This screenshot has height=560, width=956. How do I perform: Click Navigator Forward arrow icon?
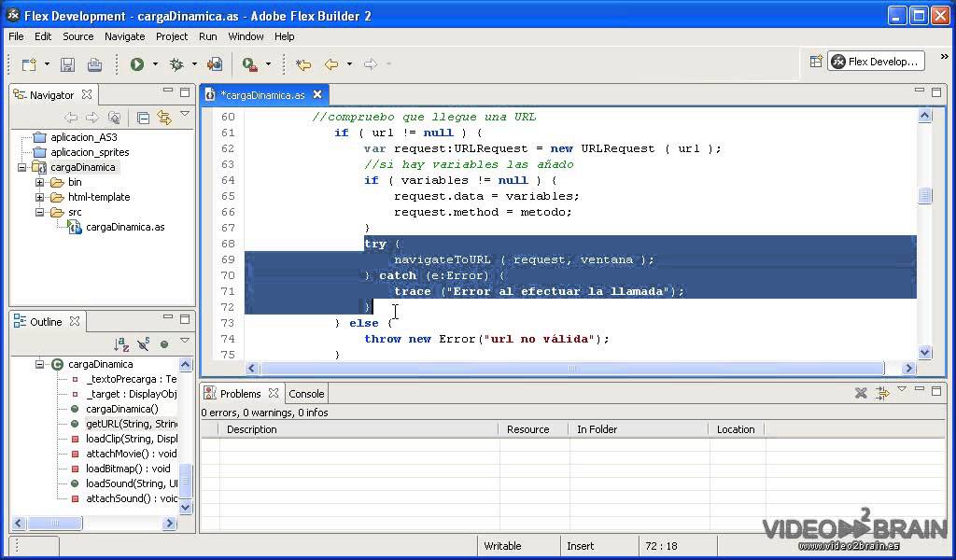(x=92, y=117)
